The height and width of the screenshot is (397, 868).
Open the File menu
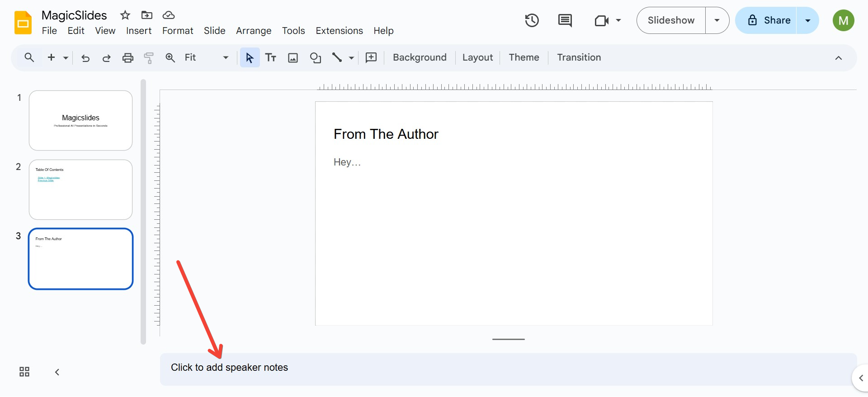pyautogui.click(x=49, y=31)
